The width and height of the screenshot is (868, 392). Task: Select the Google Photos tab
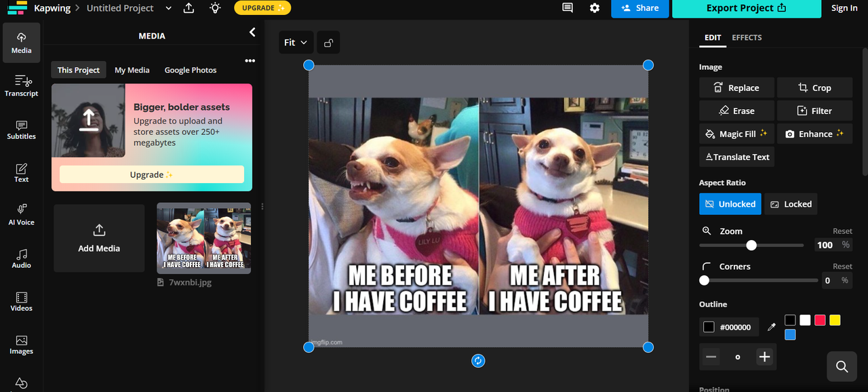[x=191, y=70]
